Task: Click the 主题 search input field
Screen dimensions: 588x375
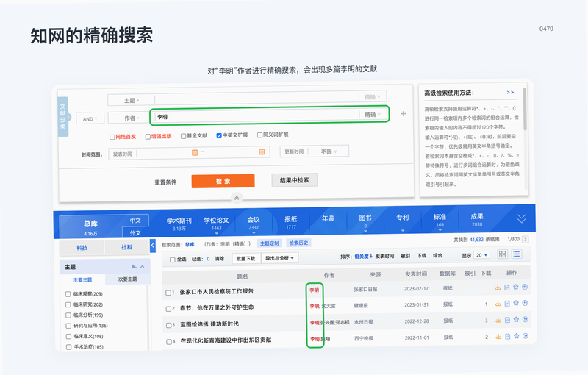Action: click(257, 98)
